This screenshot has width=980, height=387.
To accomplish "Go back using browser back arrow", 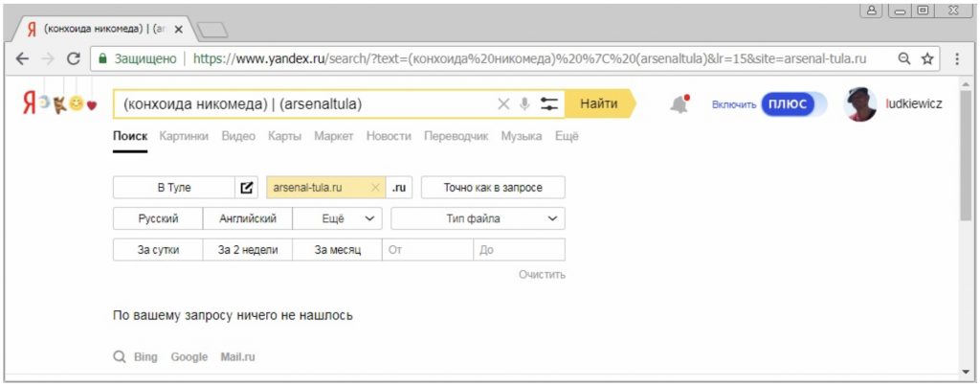I will click(22, 58).
